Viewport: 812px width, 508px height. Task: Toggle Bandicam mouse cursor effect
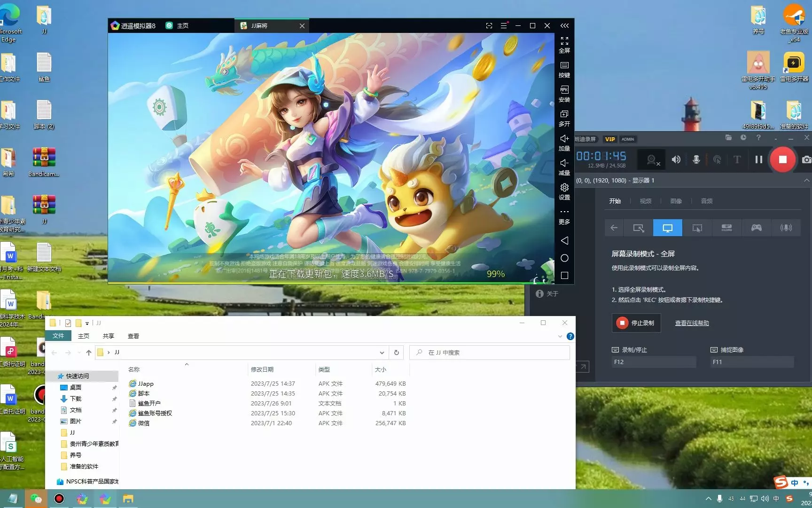[717, 160]
